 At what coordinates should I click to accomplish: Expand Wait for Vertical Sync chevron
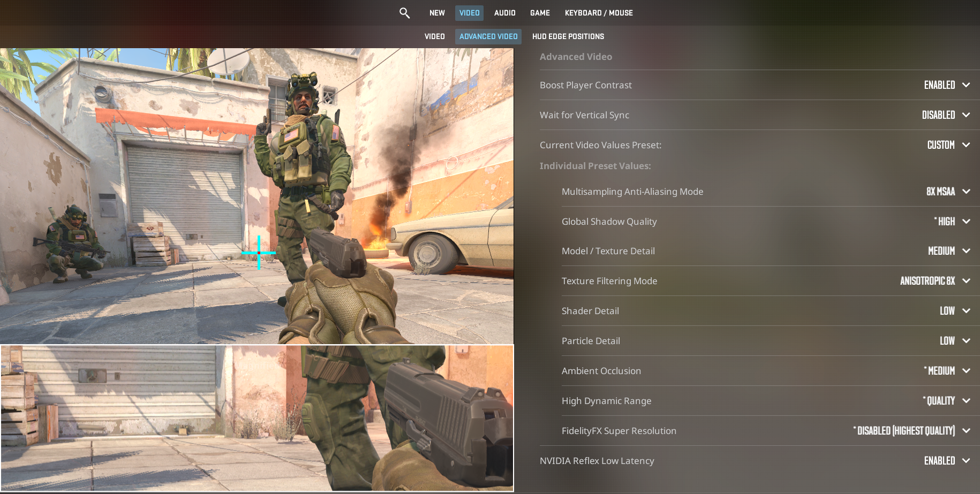[966, 115]
